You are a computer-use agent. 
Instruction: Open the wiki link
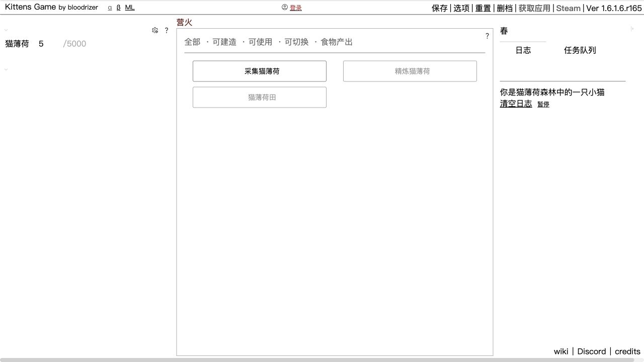(561, 351)
